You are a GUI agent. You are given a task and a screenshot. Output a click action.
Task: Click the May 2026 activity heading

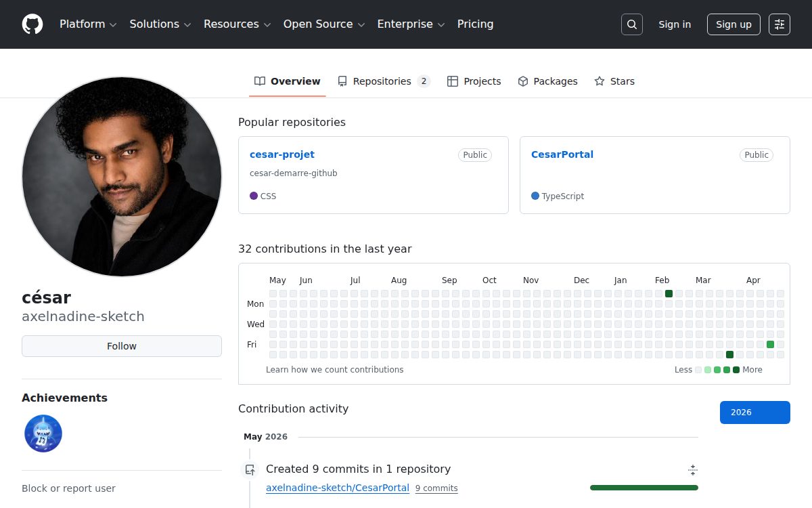(x=265, y=437)
